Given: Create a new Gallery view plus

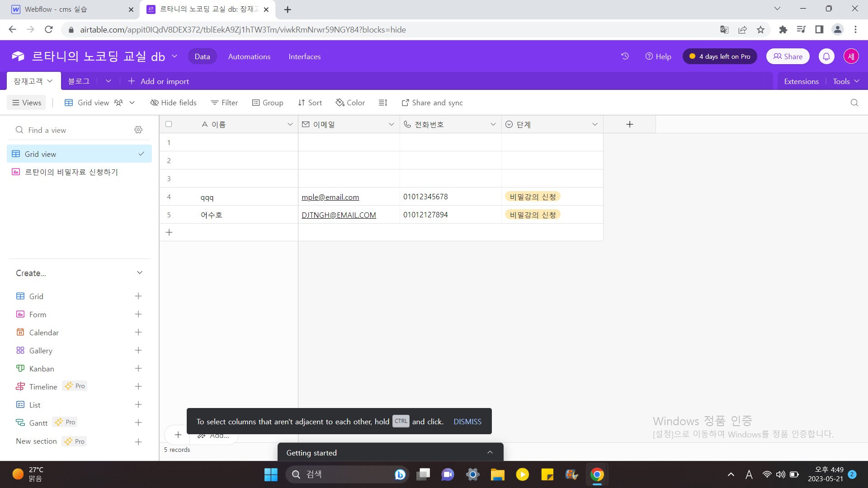Looking at the screenshot, I should pos(138,351).
